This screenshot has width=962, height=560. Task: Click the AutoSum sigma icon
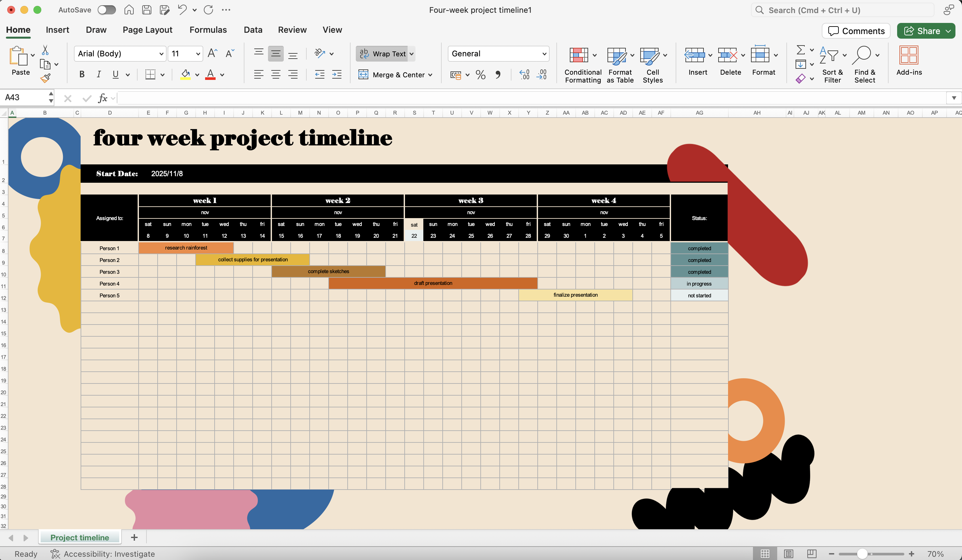pyautogui.click(x=800, y=50)
